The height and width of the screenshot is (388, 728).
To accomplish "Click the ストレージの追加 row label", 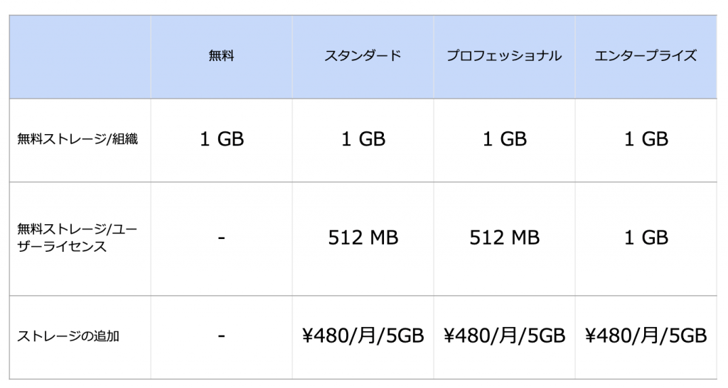I will click(x=68, y=336).
